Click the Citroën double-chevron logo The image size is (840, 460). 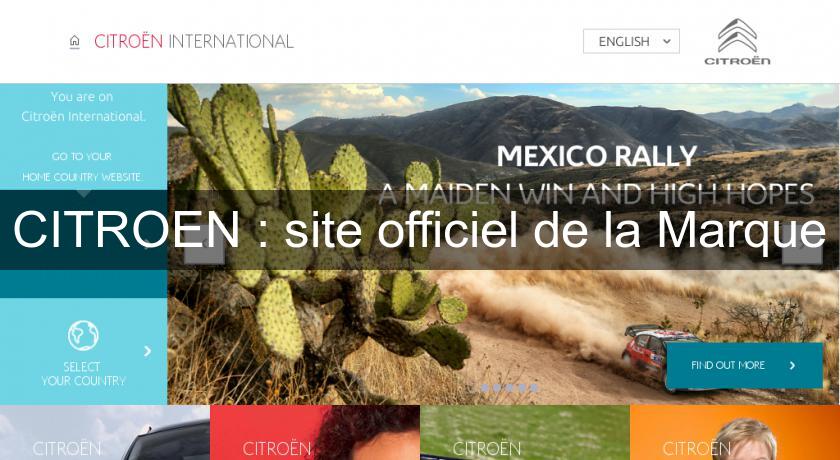pos(737,41)
